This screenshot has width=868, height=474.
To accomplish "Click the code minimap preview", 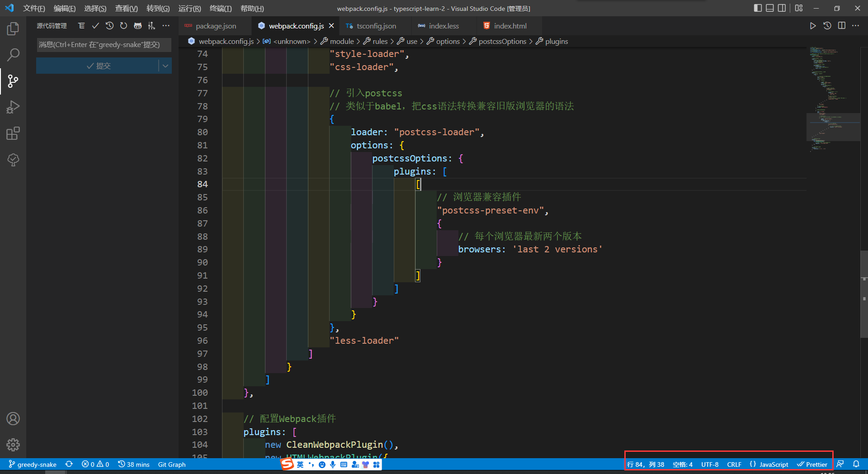I will (833, 100).
